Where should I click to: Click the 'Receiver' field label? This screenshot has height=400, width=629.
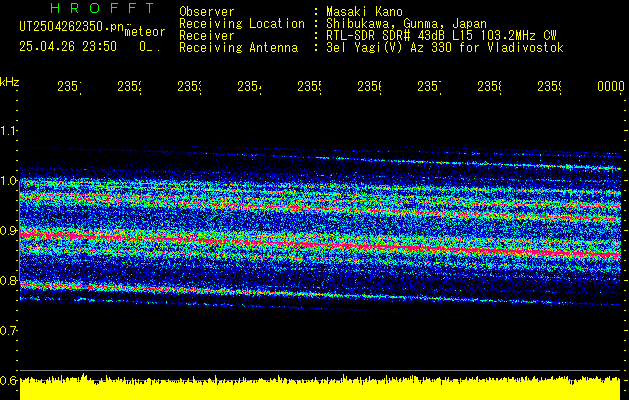[207, 36]
